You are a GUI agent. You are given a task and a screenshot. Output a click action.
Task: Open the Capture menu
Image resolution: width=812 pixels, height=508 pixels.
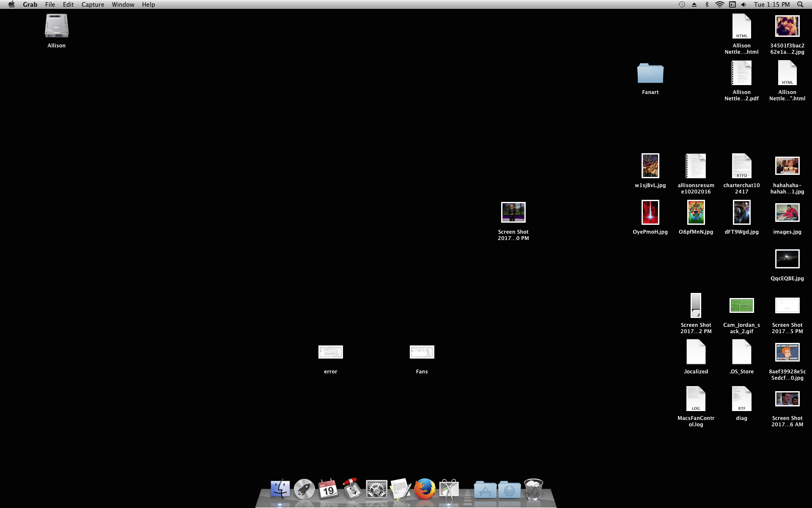[x=93, y=5]
